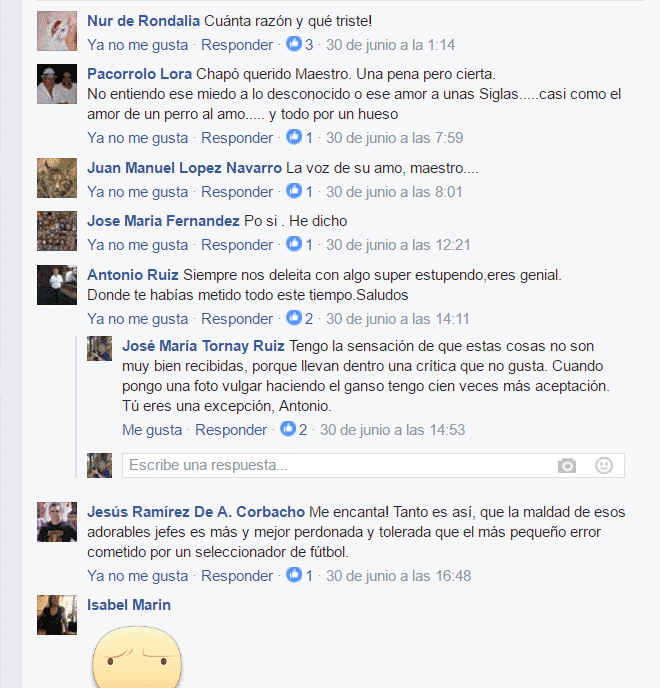Click like icon on Jesús Ramírez's comment
This screenshot has width=660, height=688.
pos(294,575)
